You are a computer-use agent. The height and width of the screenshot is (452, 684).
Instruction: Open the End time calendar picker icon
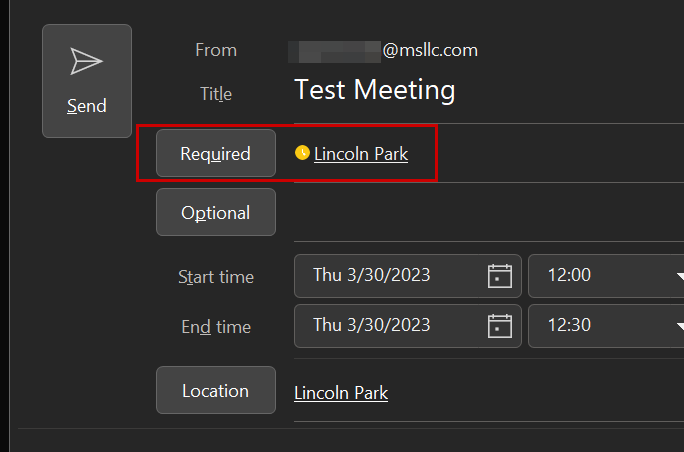coord(500,326)
